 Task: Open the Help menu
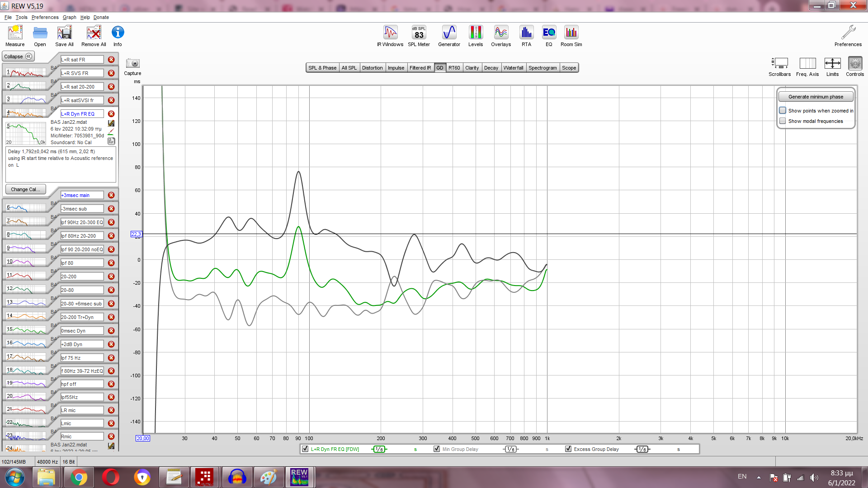85,17
